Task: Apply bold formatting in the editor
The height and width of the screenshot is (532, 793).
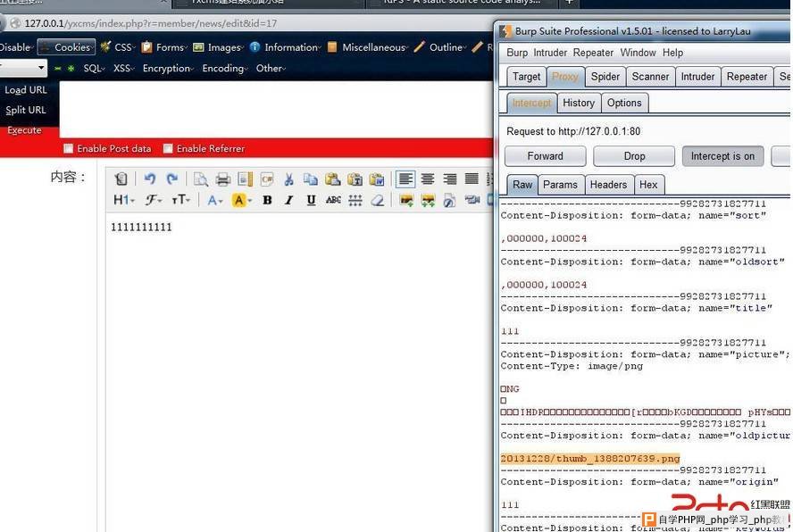Action: click(x=267, y=200)
